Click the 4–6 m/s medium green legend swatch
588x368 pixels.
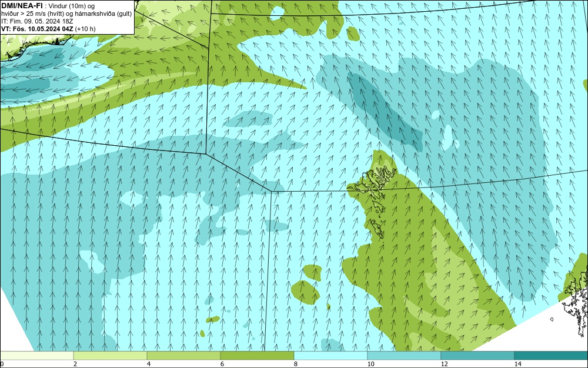[183, 356]
